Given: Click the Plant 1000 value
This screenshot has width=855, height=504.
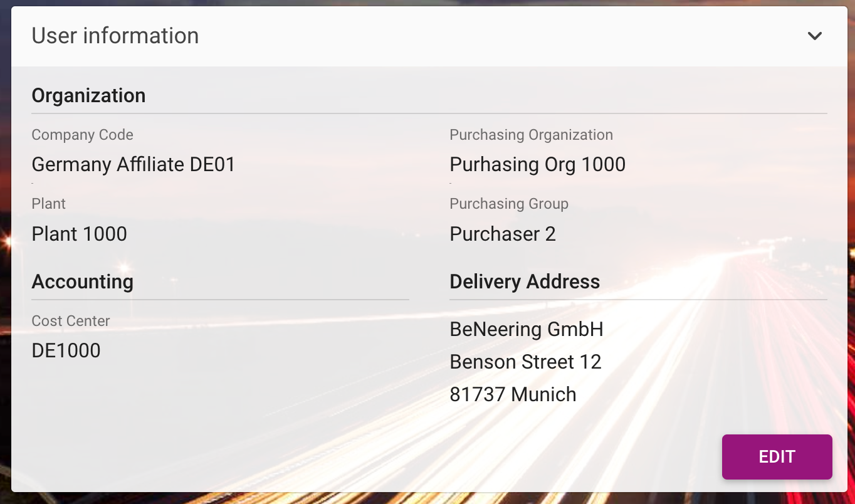Looking at the screenshot, I should [x=79, y=234].
